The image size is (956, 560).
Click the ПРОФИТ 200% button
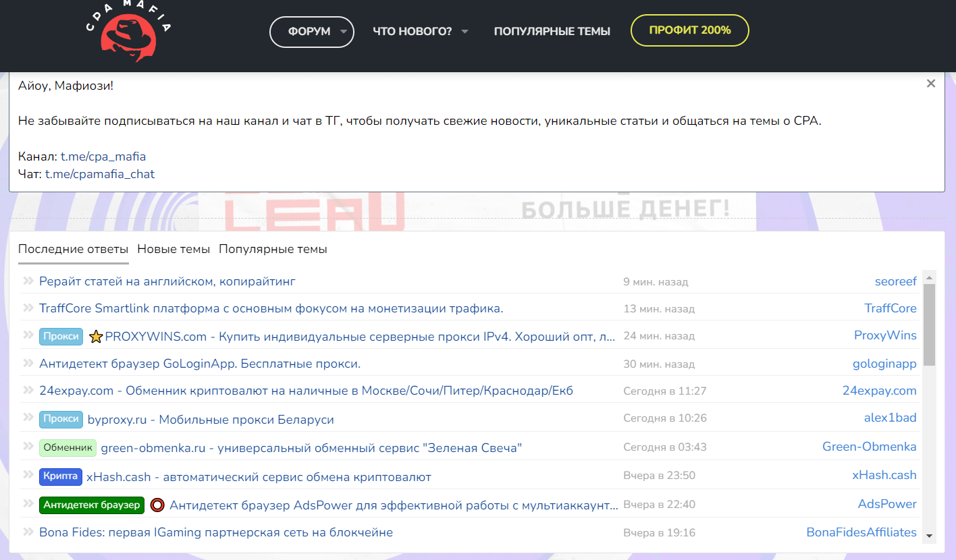click(x=689, y=30)
